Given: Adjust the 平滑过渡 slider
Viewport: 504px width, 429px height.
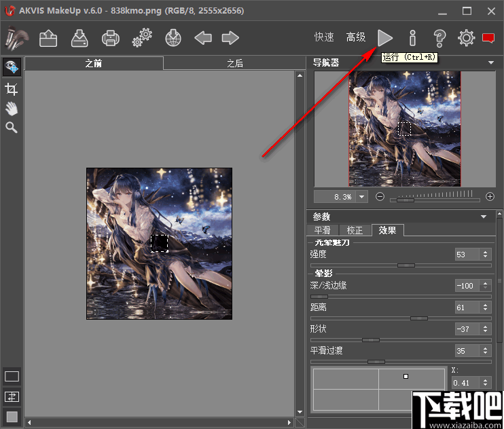Looking at the screenshot, I should [376, 362].
